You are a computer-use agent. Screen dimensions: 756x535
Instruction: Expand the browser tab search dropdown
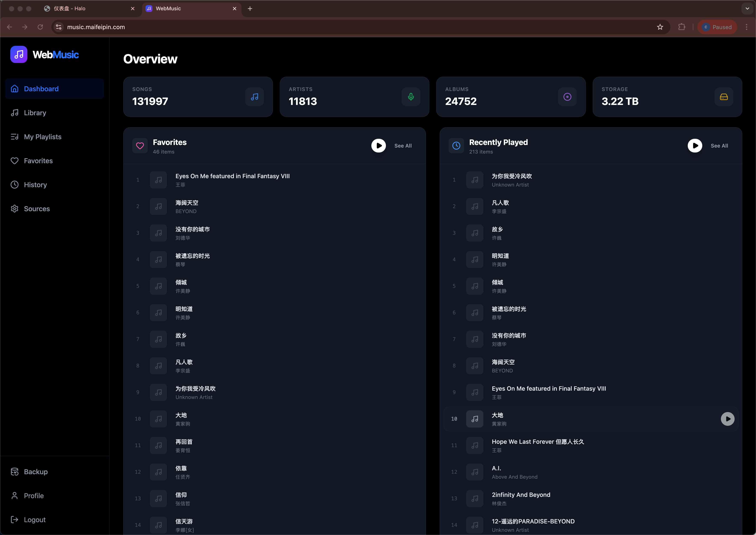[x=747, y=9]
